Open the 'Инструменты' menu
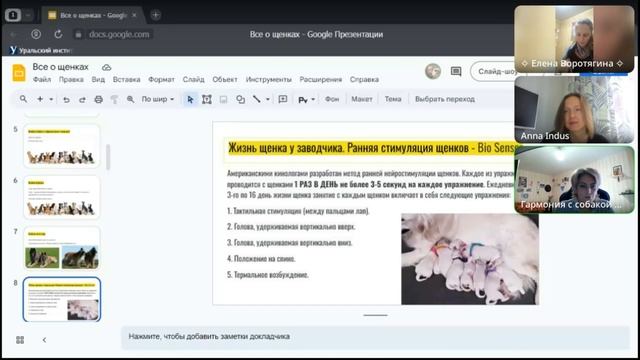The height and width of the screenshot is (360, 640). (x=269, y=79)
